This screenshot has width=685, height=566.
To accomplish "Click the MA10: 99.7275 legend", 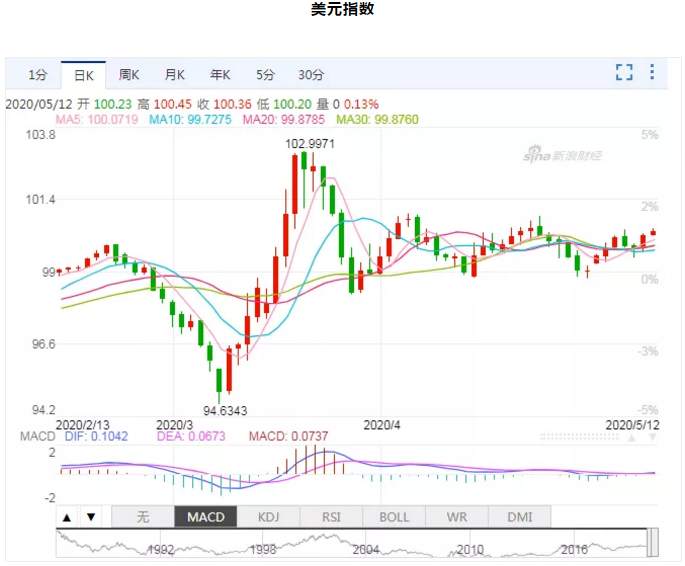I will coord(190,119).
